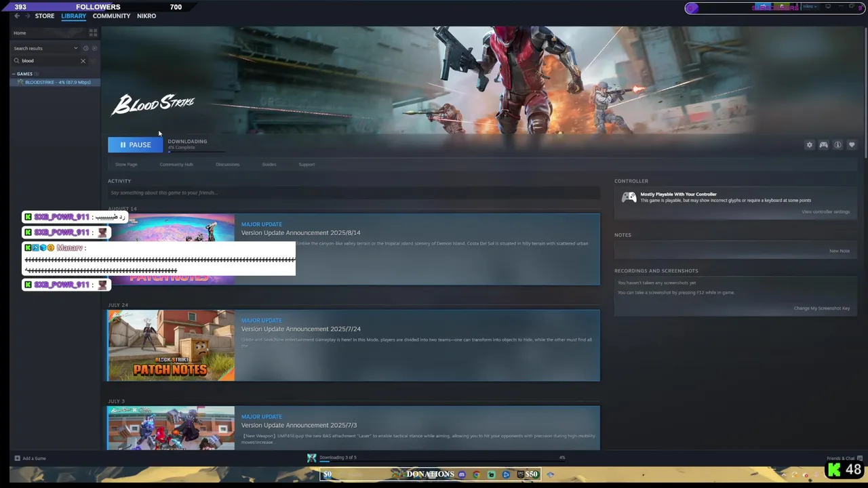Select BLOODSTRIKE in the games list
The width and height of the screenshot is (868, 488).
click(56, 82)
